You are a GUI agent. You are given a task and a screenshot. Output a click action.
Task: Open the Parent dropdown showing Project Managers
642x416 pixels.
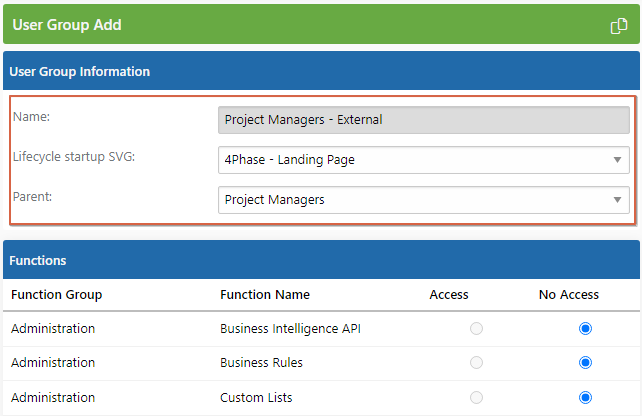coord(424,200)
